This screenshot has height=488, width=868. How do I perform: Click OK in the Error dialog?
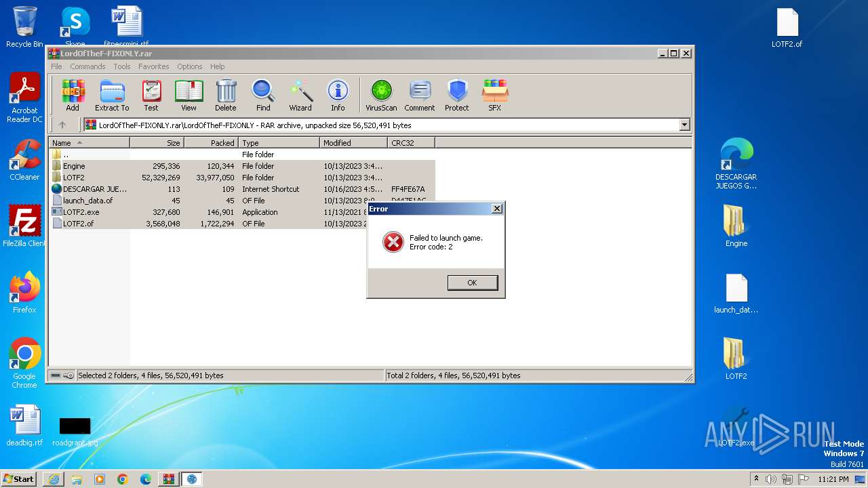(473, 283)
